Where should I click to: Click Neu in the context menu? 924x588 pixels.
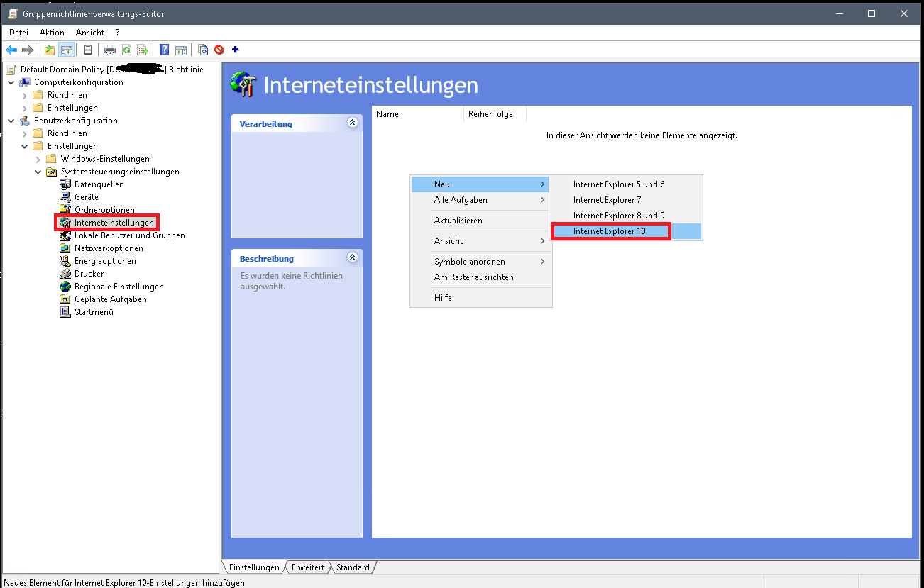click(x=481, y=184)
